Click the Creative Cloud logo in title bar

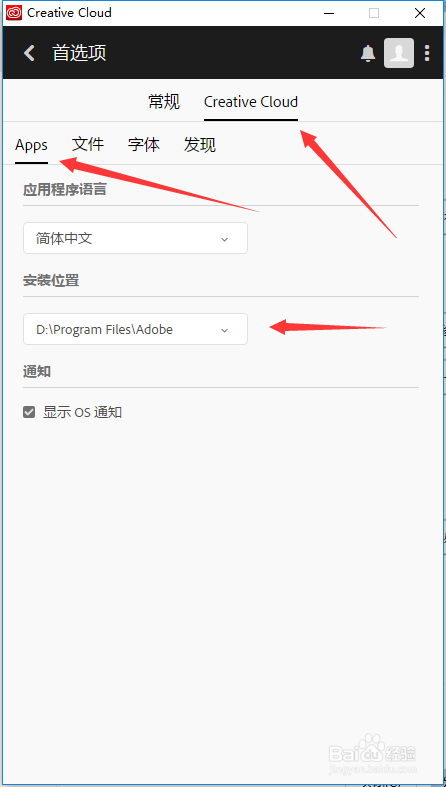click(14, 13)
